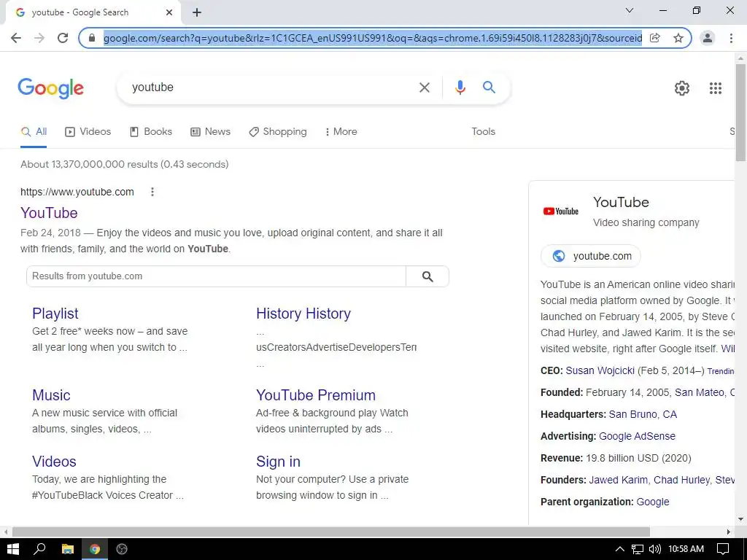Viewport: 747px width, 560px height.
Task: Open the YouTube main result title link
Action: (49, 213)
